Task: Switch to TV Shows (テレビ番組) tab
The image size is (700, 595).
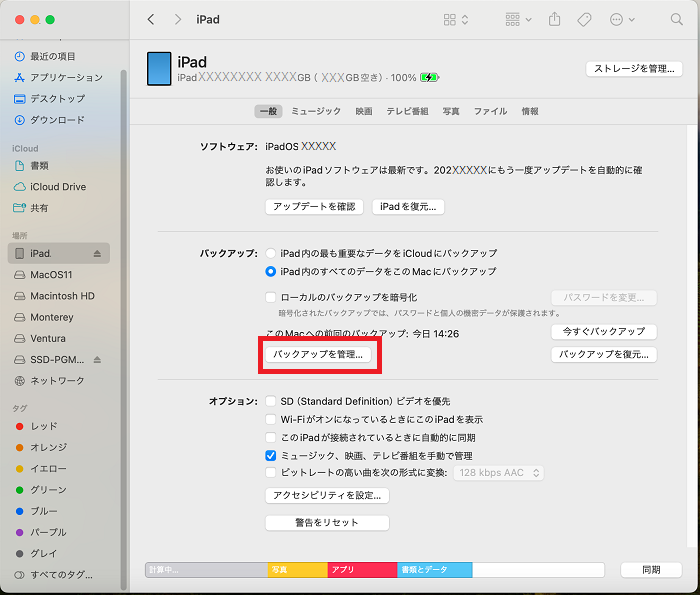Action: (x=407, y=111)
